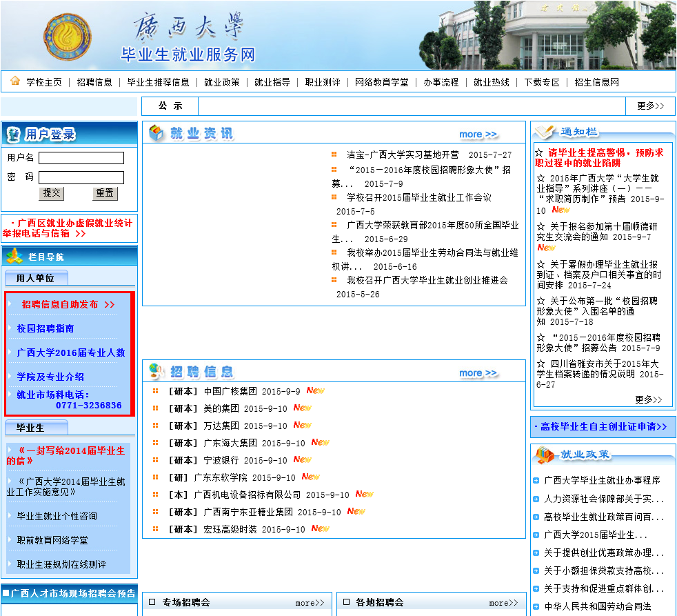This screenshot has width=677, height=616.
Task: Open 职业测评 menu item
Action: point(323,82)
